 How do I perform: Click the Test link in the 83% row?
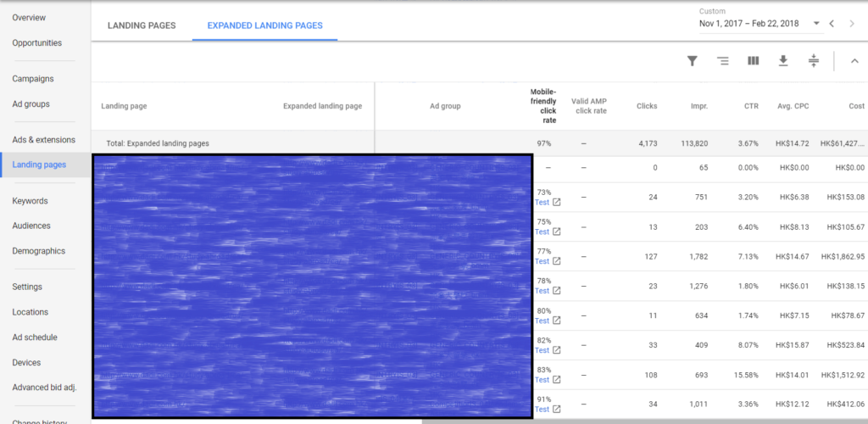pos(542,380)
